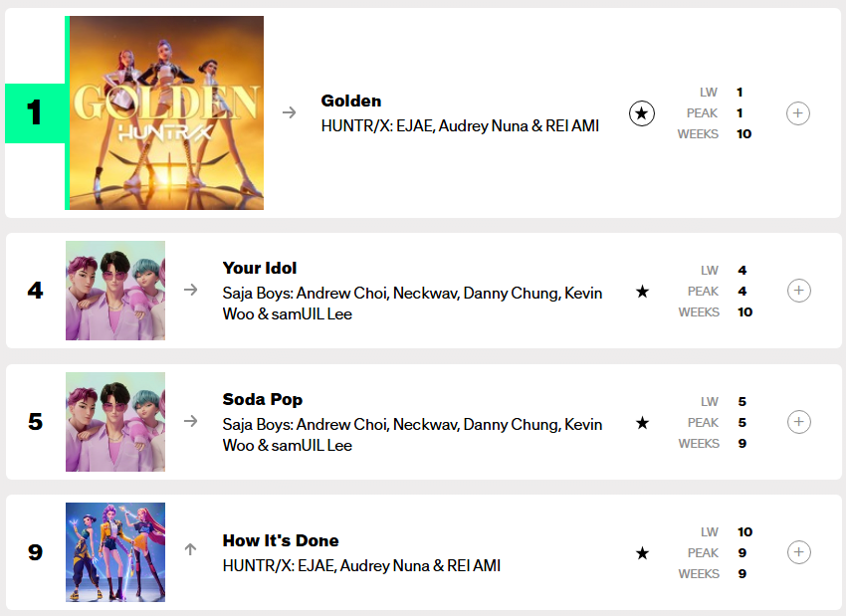The height and width of the screenshot is (616, 846).
Task: Click the Golden song title
Action: pyautogui.click(x=351, y=101)
